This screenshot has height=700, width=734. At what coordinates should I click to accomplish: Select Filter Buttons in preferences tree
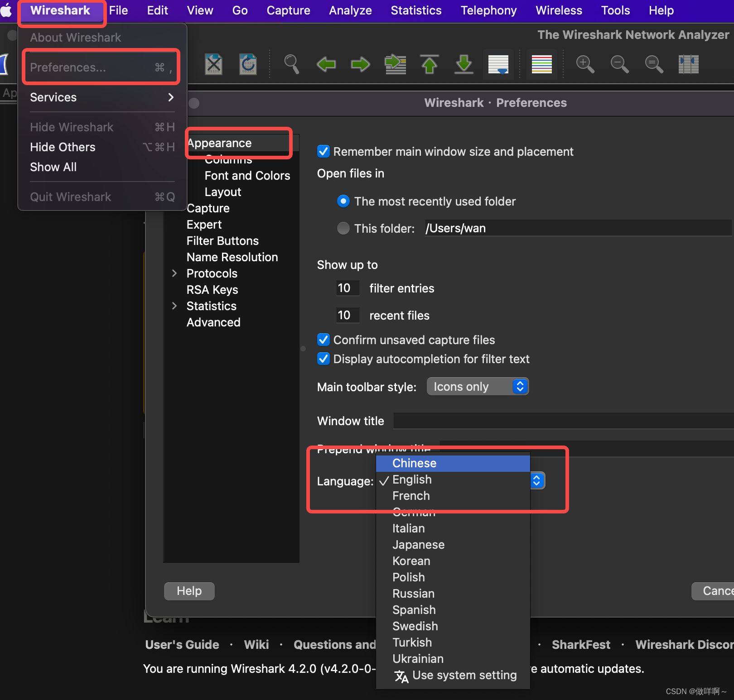click(x=222, y=241)
